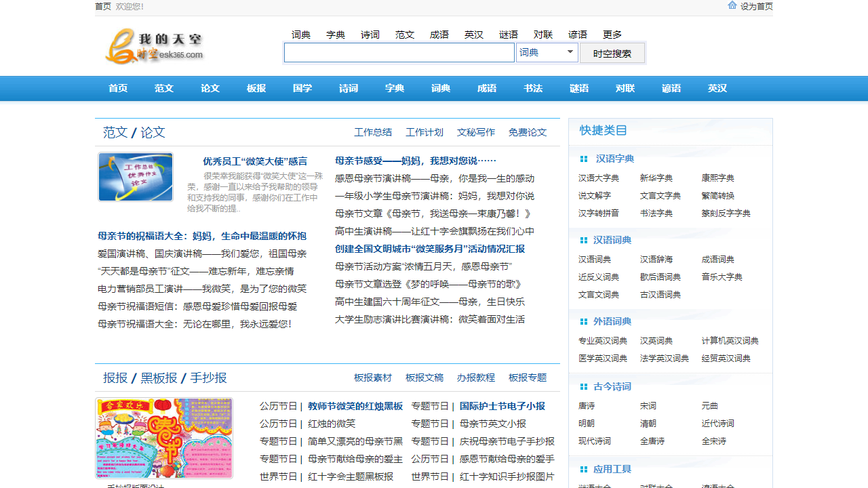Screen dimensions: 868x488
Task: Switch to the 工作计划 section tab
Action: tap(425, 133)
